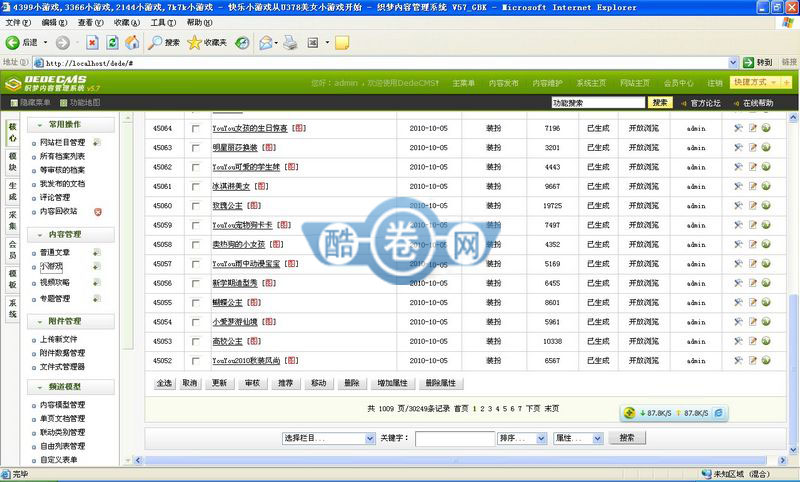Click add icon next to 网站栏目管理
The height and width of the screenshot is (482, 800).
pyautogui.click(x=96, y=142)
